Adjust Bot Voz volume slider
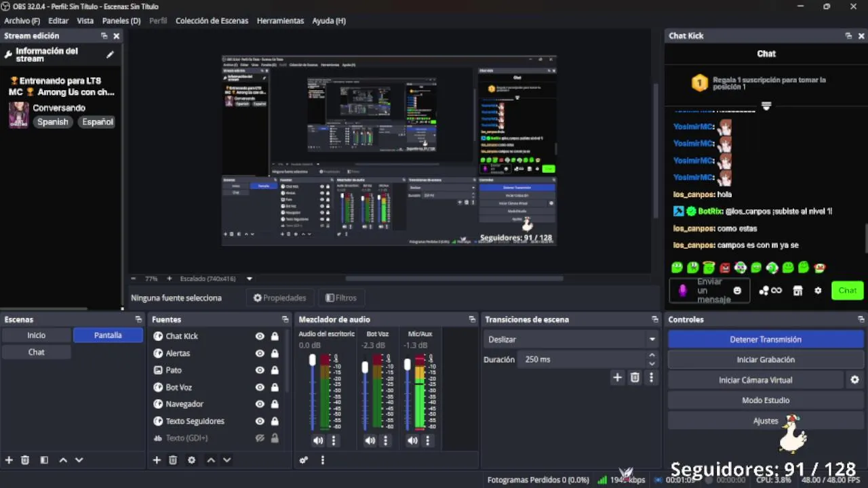Viewport: 868px width, 488px height. coord(365,367)
